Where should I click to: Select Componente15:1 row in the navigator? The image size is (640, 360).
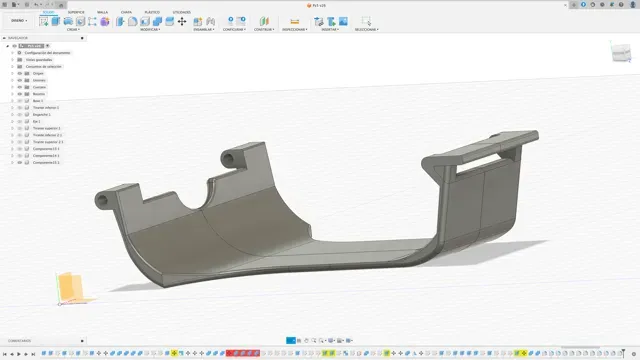(x=46, y=162)
